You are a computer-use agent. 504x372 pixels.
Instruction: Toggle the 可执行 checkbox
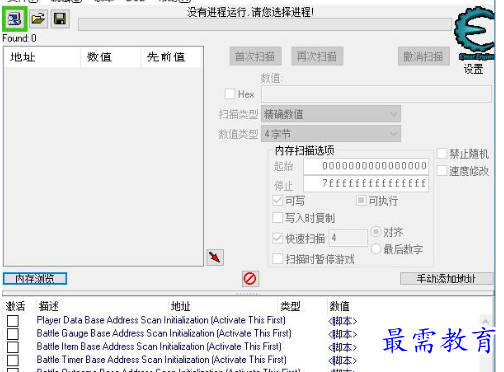coord(361,200)
